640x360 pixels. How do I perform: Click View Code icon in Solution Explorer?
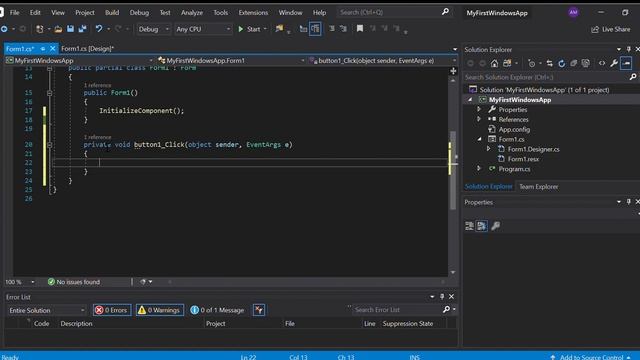(x=602, y=63)
